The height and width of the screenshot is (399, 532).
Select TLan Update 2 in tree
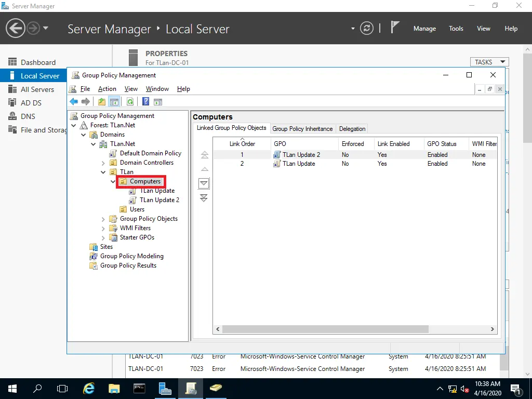pyautogui.click(x=159, y=200)
